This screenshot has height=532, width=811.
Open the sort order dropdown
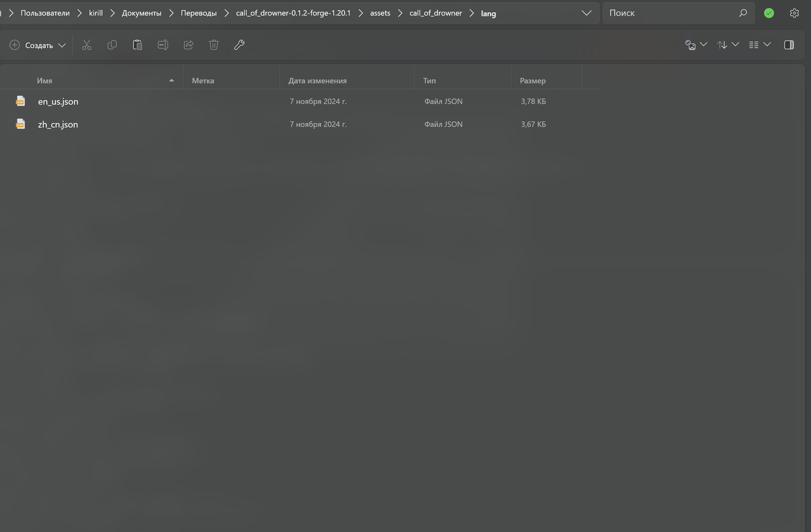coord(728,45)
